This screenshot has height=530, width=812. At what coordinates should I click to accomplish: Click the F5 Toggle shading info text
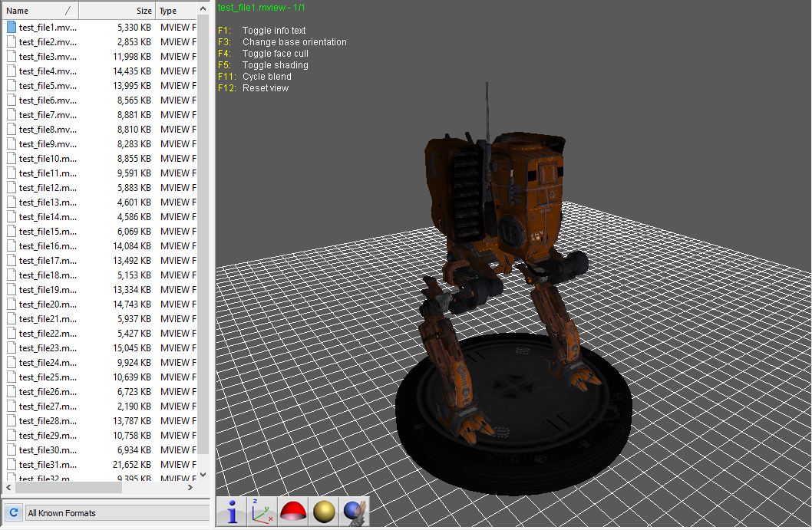263,65
